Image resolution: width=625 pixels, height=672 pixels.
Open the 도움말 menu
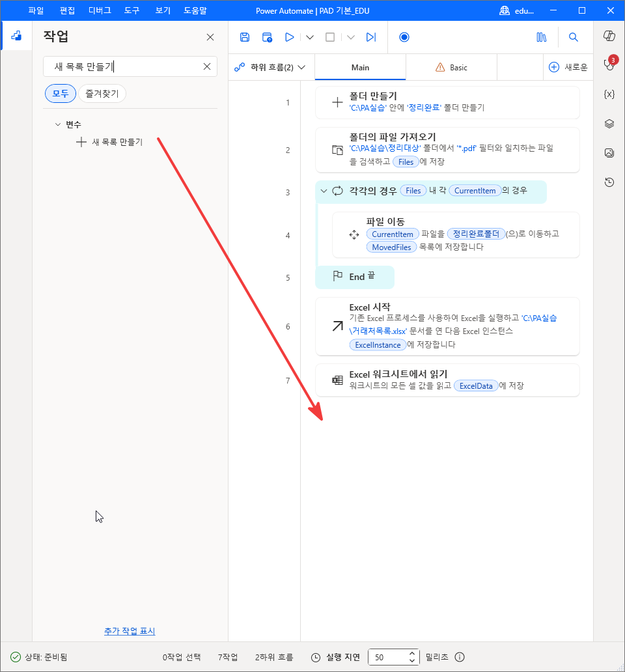[x=195, y=10]
